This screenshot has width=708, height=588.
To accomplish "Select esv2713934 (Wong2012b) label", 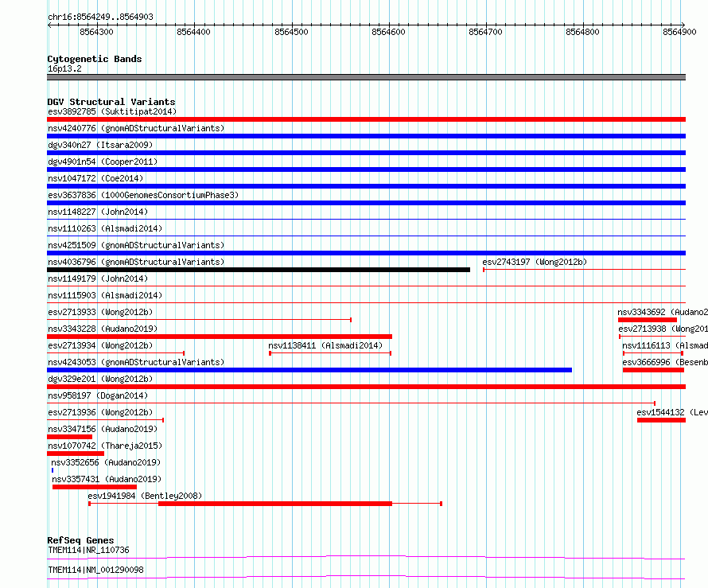I will [100, 345].
